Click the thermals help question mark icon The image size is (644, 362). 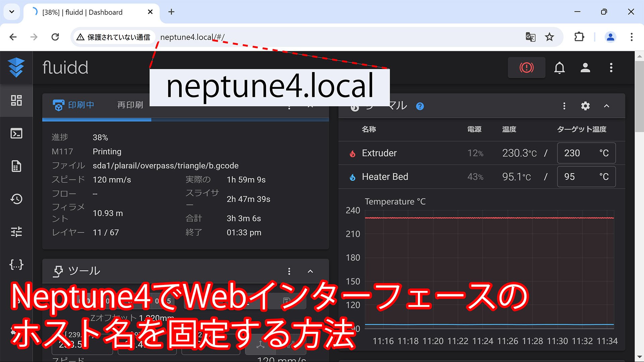pyautogui.click(x=420, y=106)
